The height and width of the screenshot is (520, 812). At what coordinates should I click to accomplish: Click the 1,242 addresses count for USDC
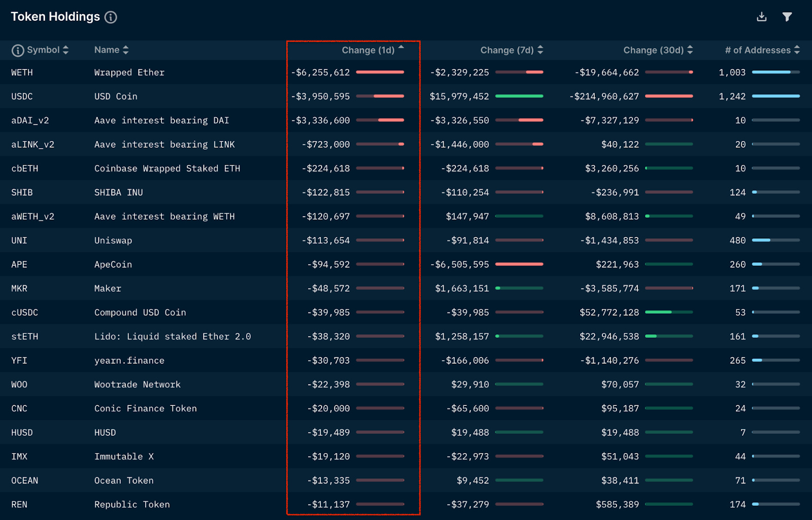[x=732, y=96]
